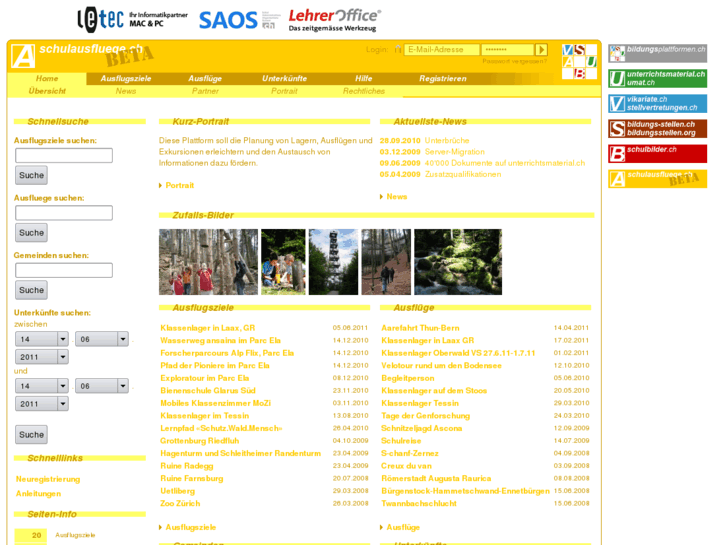
Task: Open the Home menu tab
Action: (x=47, y=78)
